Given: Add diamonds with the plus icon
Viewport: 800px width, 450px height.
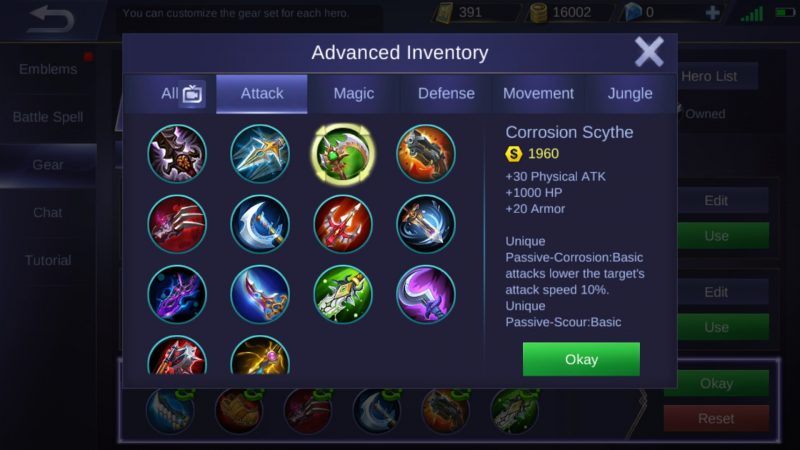Looking at the screenshot, I should 713,12.
